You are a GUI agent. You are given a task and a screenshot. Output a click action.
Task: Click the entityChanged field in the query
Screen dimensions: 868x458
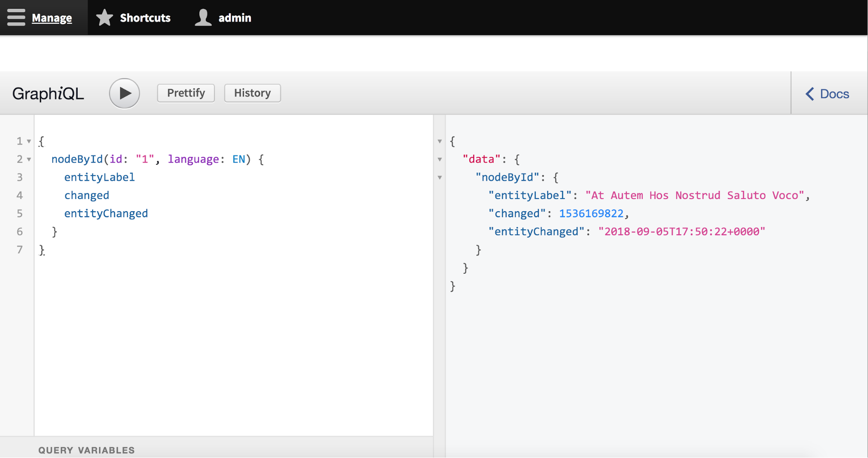click(106, 214)
